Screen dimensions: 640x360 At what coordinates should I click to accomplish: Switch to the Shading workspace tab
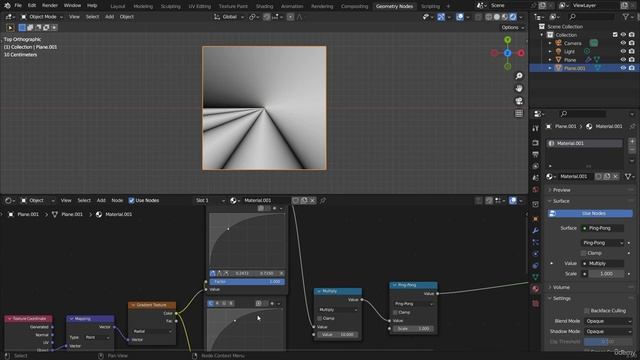tap(264, 6)
